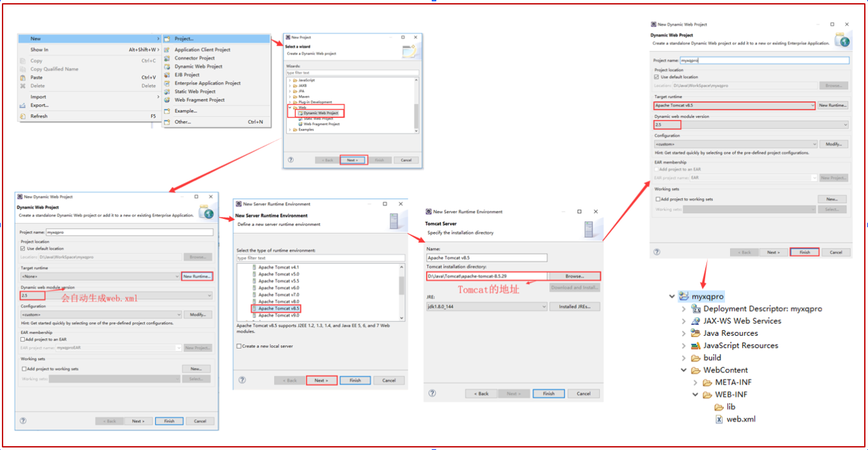This screenshot has width=868, height=450.
Task: Enable Add project to an EAR in bottom-left dialog
Action: click(x=22, y=340)
